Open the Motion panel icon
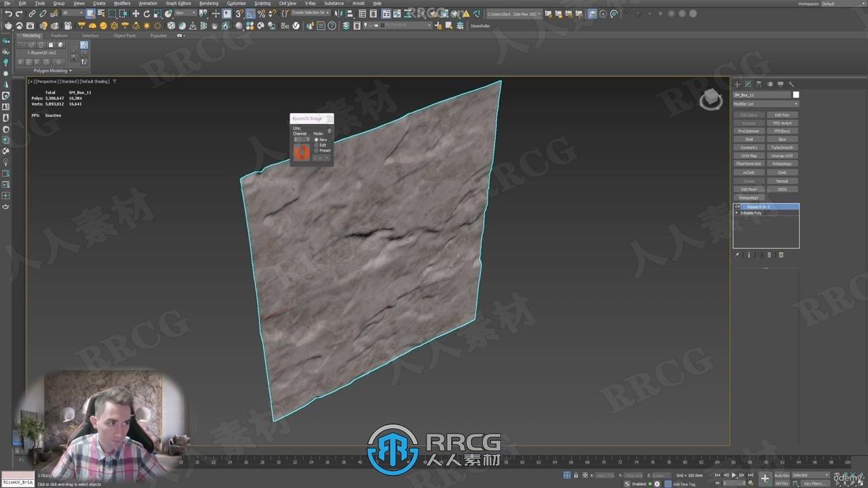The width and height of the screenshot is (868, 488). [x=770, y=84]
